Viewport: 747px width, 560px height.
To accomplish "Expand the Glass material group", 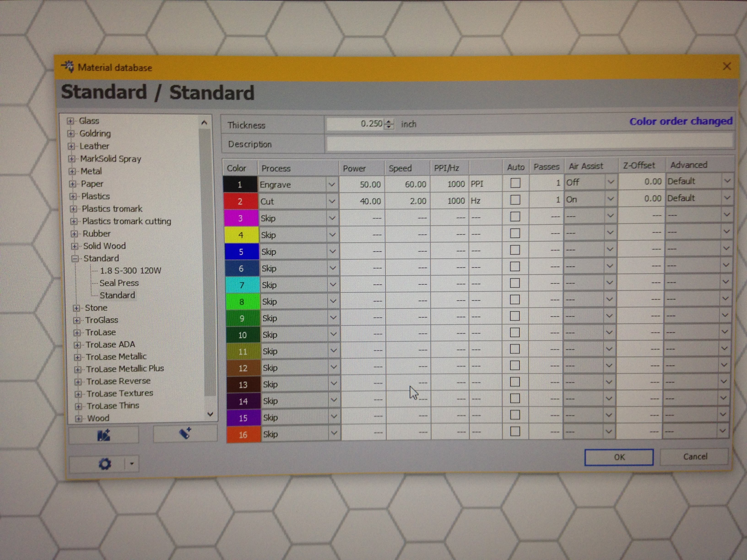I will click(70, 121).
